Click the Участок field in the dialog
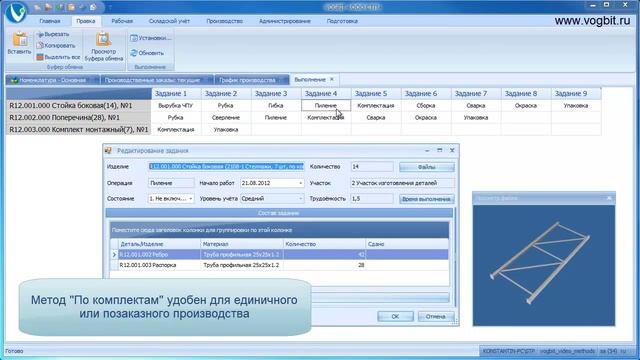The width and height of the screenshot is (640, 360). [402, 183]
